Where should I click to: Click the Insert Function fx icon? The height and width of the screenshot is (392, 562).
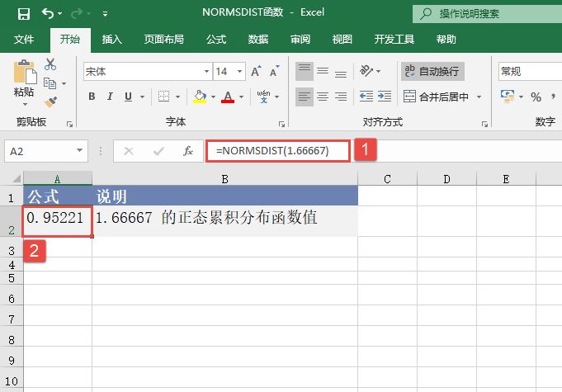[188, 151]
